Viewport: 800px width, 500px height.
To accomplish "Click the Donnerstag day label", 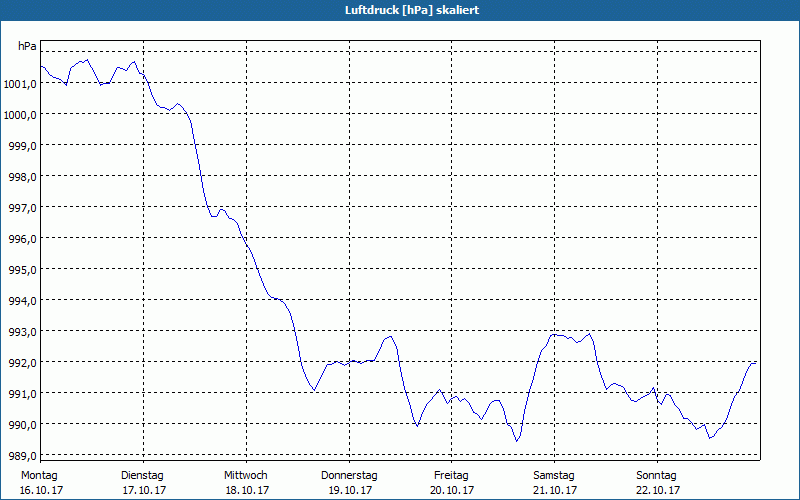I will coord(349,476).
